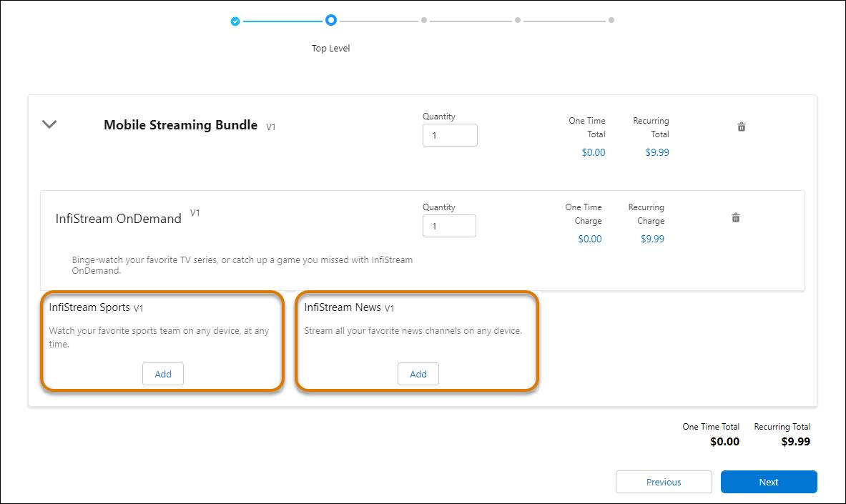The image size is (846, 504).
Task: Select the InfiStream OnDemand title
Action: click(118, 219)
